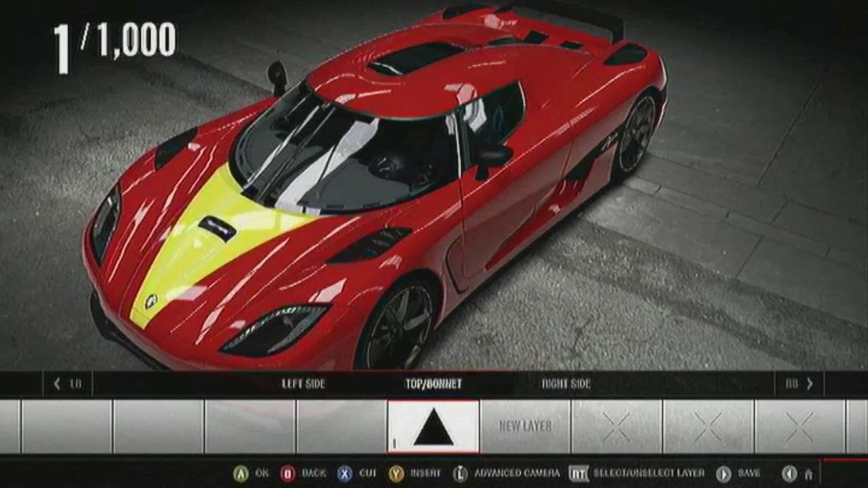Click the home icon in the bottom bar

click(x=808, y=474)
